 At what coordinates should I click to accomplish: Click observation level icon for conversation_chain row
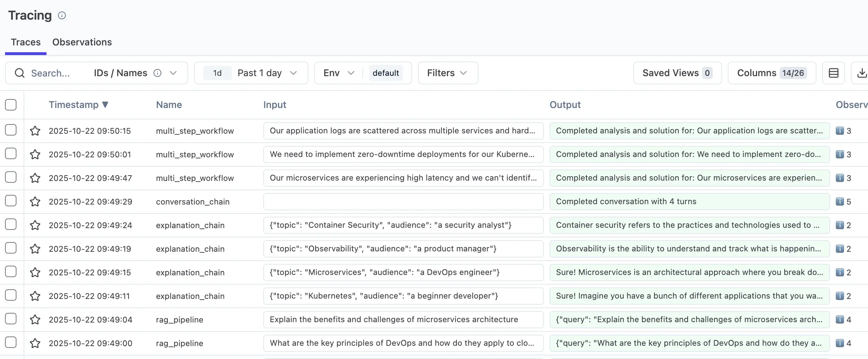pyautogui.click(x=840, y=202)
